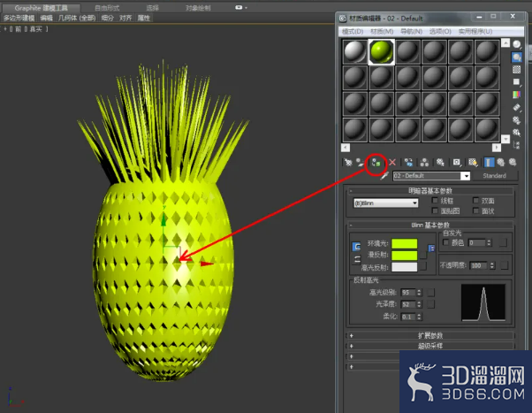The image size is (532, 413).
Task: Select the first white material sample slot
Action: (x=355, y=51)
